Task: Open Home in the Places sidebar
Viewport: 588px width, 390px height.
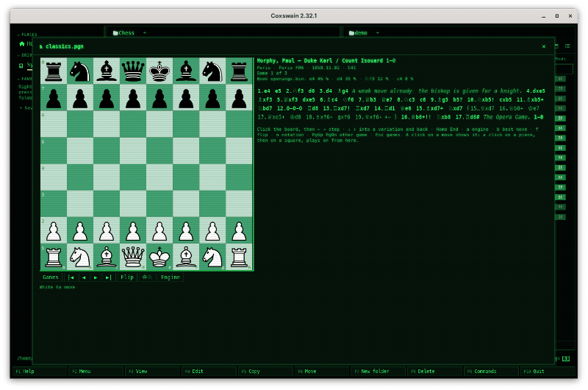Action: (26, 44)
